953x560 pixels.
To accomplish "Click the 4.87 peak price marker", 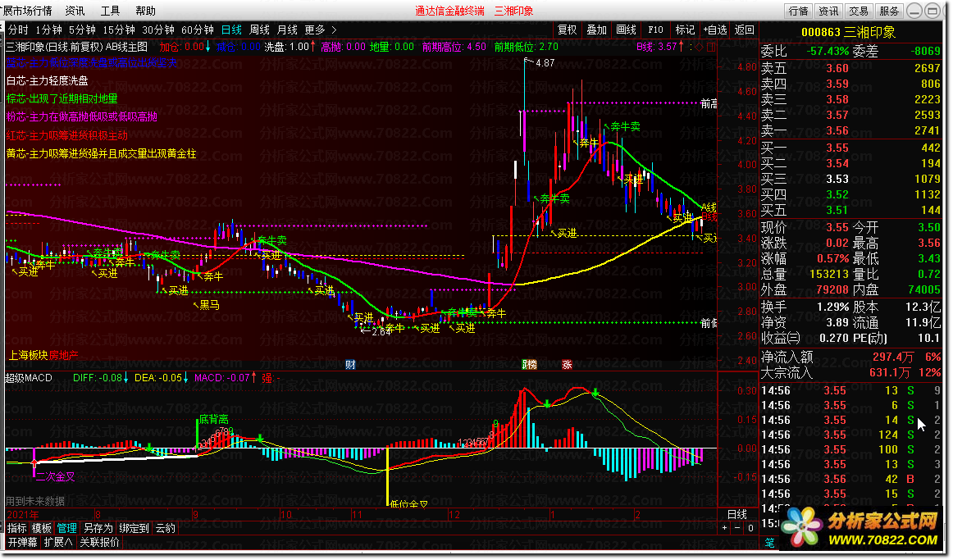I will pos(545,63).
